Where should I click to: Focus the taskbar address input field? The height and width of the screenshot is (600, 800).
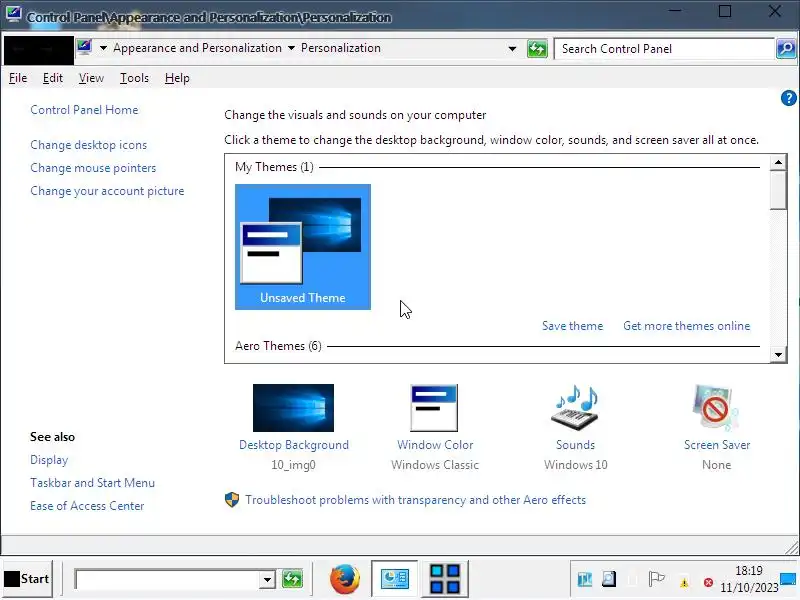(167, 580)
